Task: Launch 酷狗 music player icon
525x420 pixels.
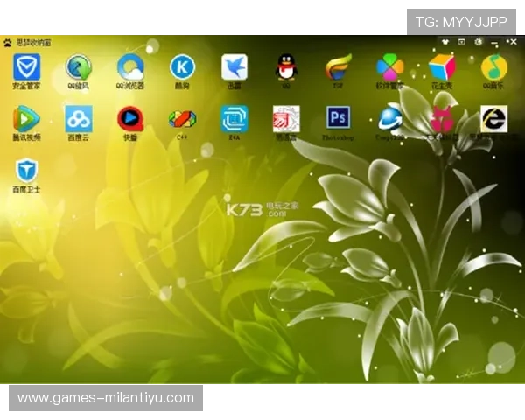Action: click(x=182, y=67)
